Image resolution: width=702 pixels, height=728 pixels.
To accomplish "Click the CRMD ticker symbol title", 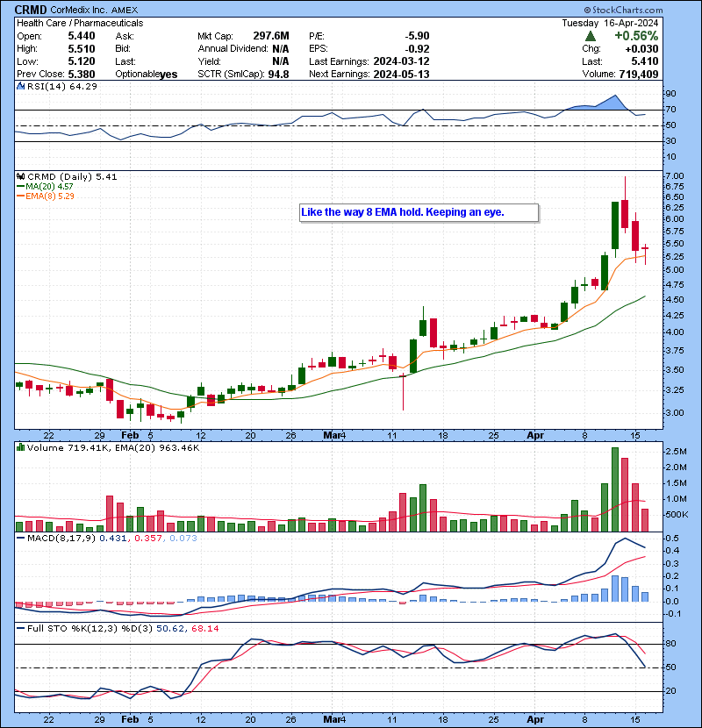I will 31,10.
